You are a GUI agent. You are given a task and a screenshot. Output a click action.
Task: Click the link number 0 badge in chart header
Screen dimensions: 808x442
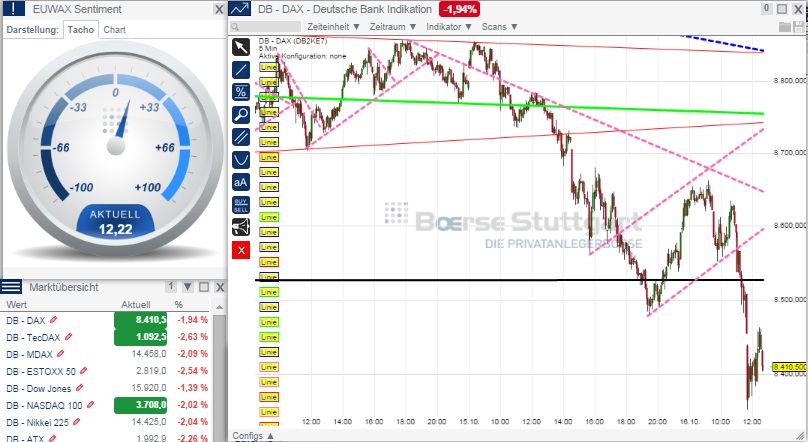click(766, 8)
